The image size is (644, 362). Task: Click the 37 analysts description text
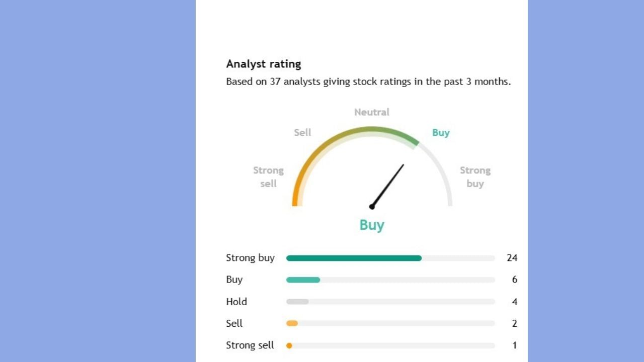point(368,81)
